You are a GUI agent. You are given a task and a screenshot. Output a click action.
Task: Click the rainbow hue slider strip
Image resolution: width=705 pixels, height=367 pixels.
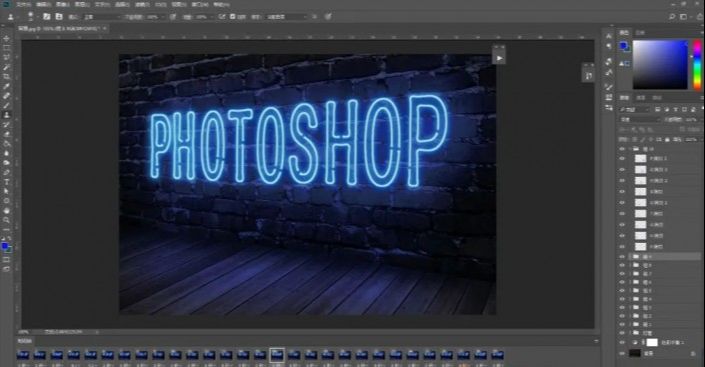[697, 64]
